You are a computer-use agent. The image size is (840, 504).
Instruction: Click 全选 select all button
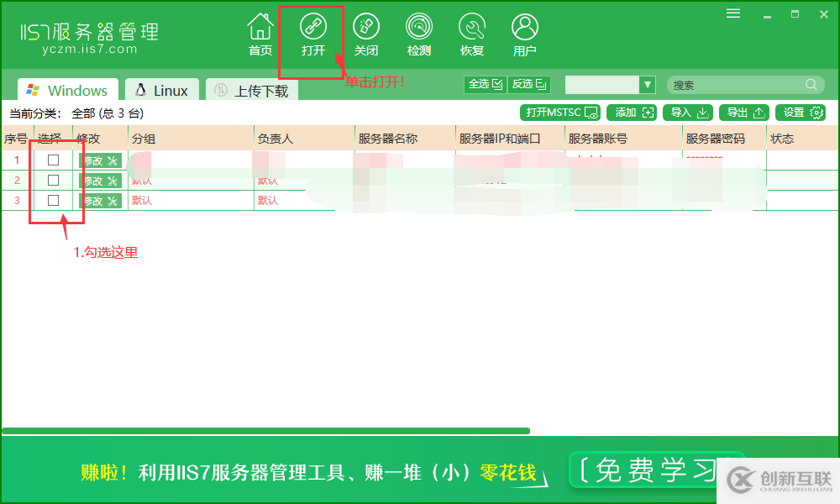pyautogui.click(x=485, y=84)
